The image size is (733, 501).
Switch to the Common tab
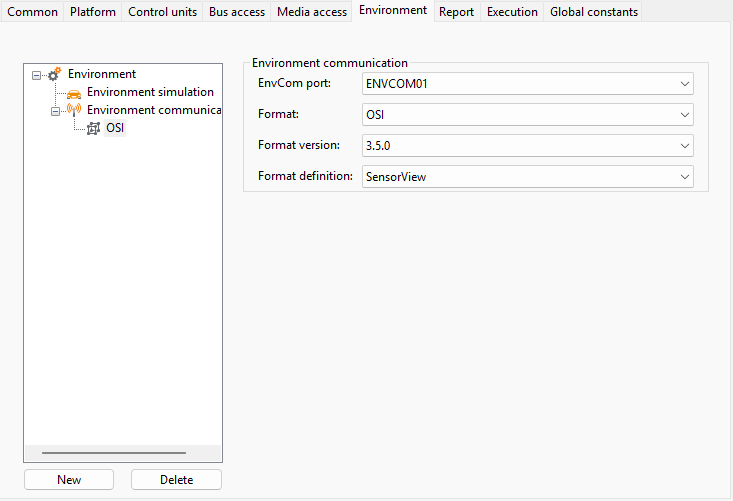[32, 12]
